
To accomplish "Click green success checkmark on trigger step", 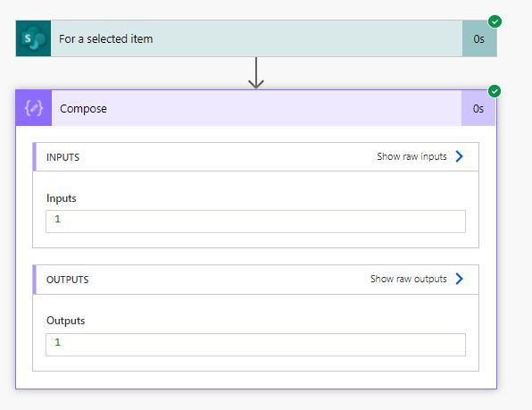I will click(495, 21).
